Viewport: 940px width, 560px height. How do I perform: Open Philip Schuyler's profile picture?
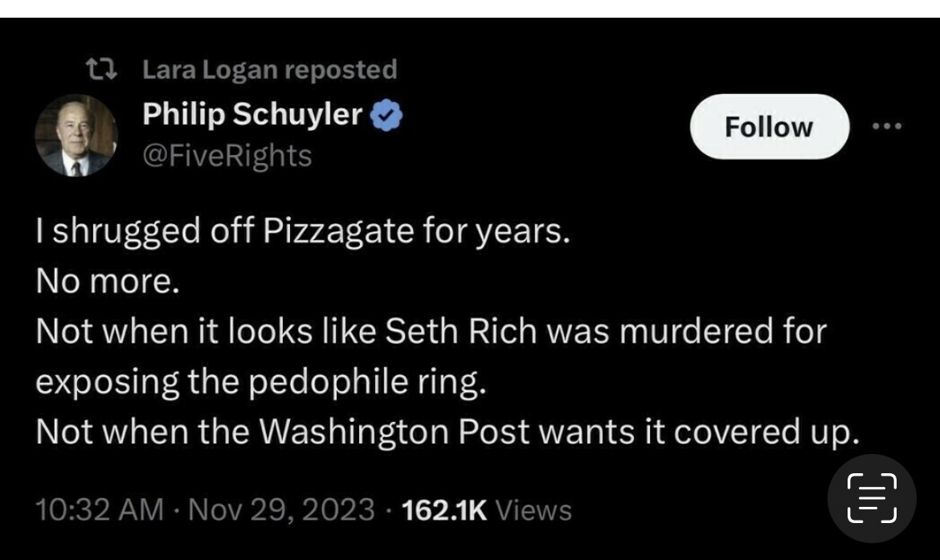[x=76, y=135]
